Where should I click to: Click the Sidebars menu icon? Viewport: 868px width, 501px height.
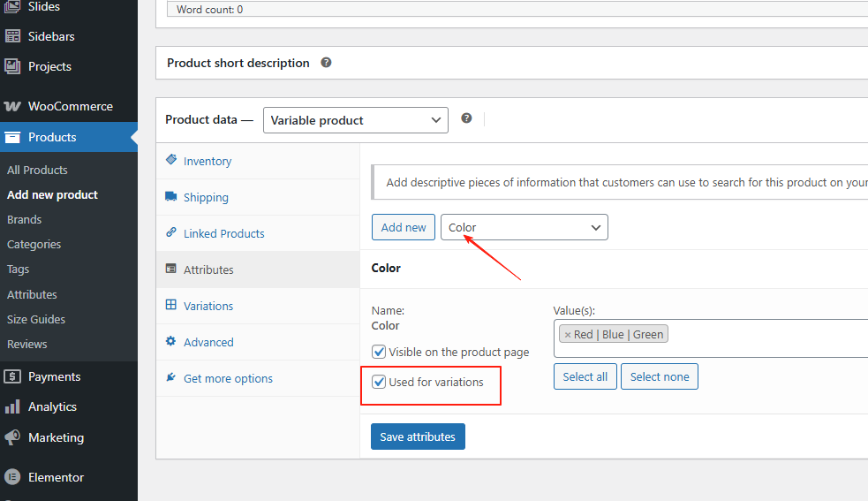point(12,36)
